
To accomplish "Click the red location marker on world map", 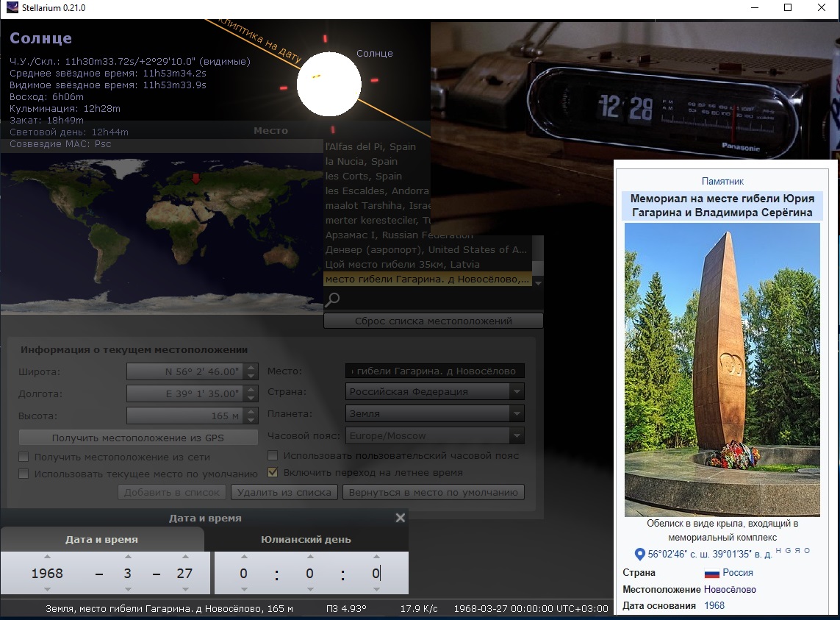I will pos(196,179).
